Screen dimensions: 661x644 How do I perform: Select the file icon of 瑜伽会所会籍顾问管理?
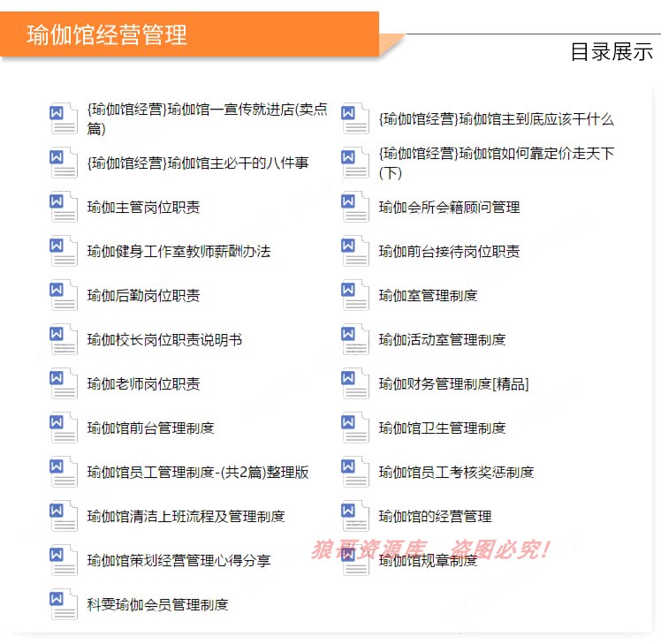coord(355,207)
